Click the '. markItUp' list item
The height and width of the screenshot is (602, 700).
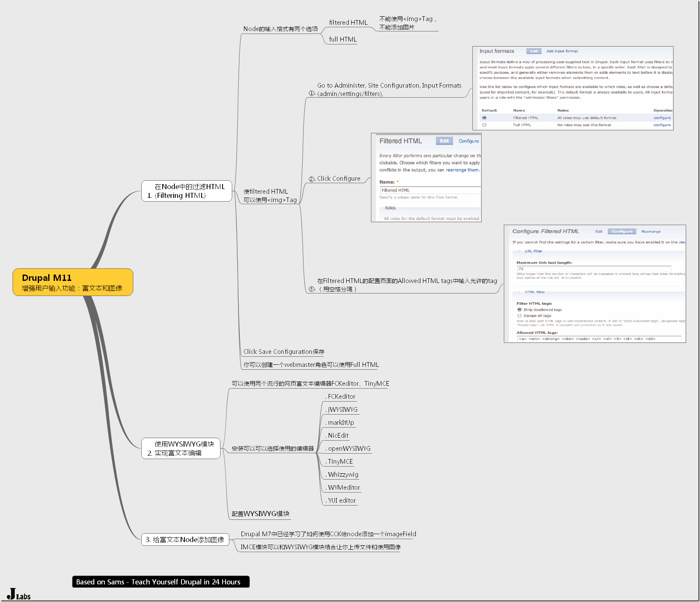340,423
